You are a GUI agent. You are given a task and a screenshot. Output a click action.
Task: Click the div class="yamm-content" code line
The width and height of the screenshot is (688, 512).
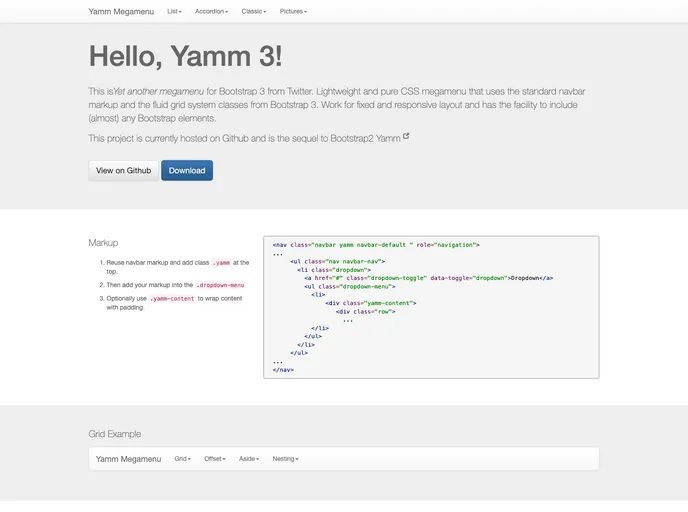(371, 303)
